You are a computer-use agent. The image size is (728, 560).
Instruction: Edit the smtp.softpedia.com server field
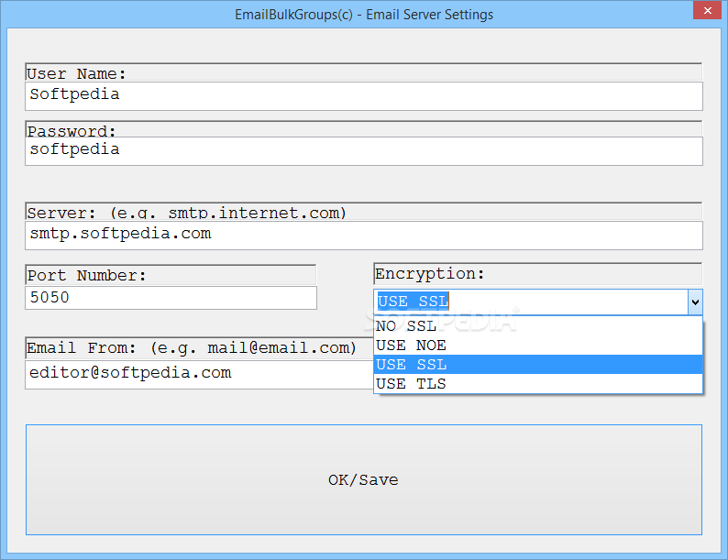(x=363, y=236)
